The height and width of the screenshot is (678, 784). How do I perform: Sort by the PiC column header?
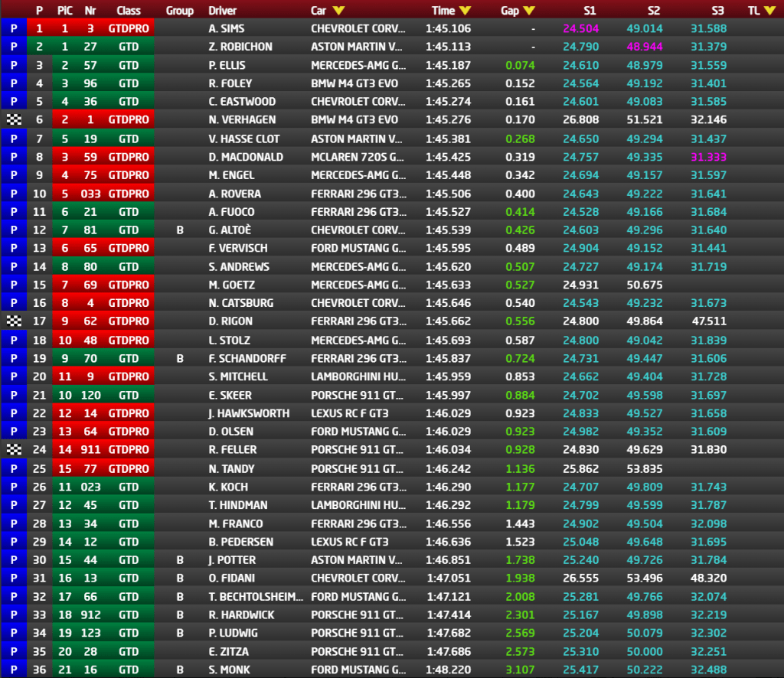coord(65,11)
